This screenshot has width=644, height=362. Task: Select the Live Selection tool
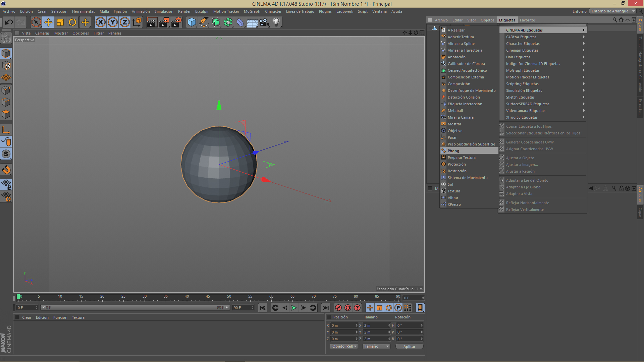click(x=36, y=22)
